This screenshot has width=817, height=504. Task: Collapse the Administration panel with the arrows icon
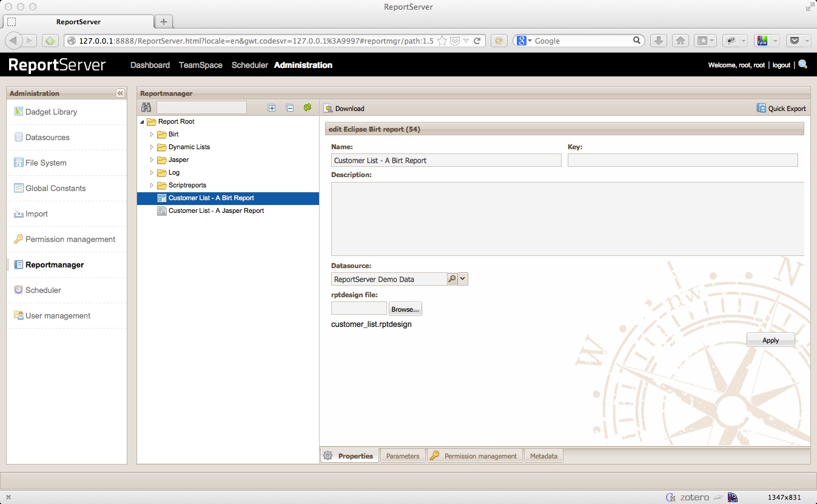pyautogui.click(x=120, y=93)
